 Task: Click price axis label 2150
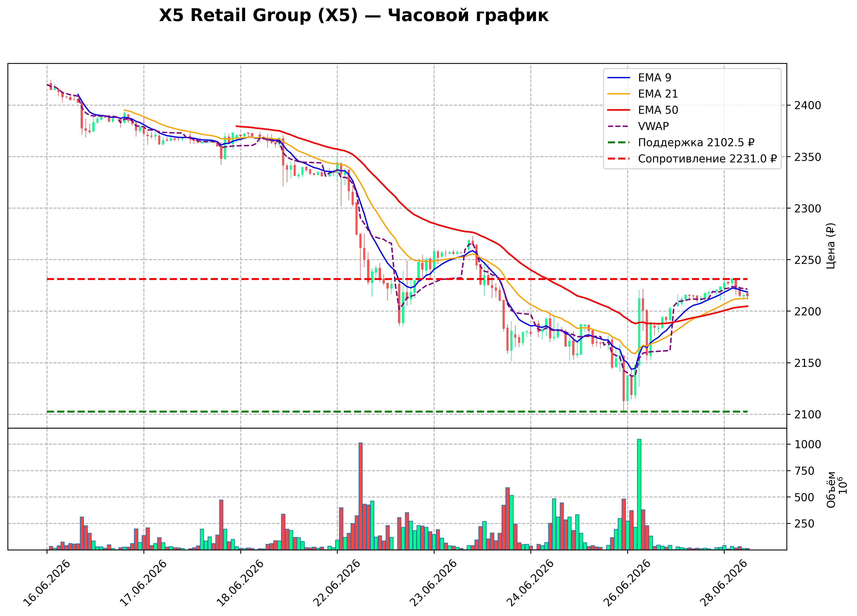pos(808,363)
